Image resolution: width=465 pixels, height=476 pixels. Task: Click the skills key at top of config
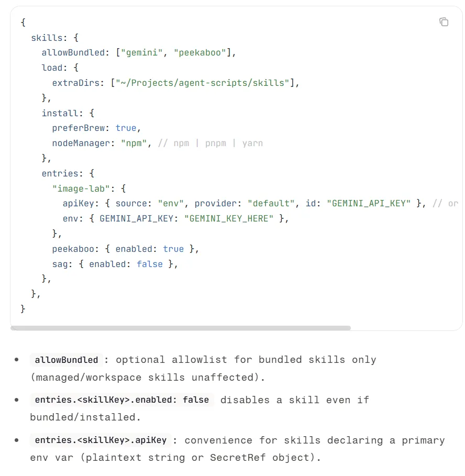click(x=47, y=38)
